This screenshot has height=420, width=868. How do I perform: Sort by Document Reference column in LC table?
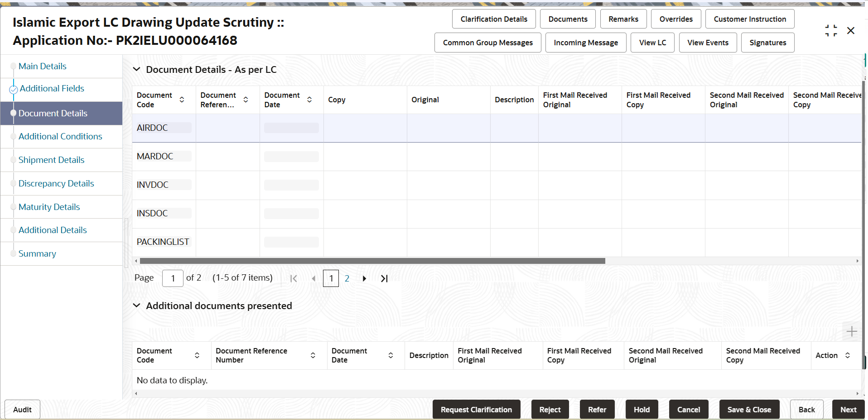[246, 100]
